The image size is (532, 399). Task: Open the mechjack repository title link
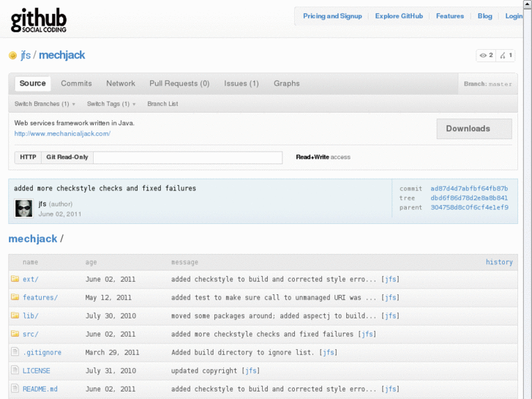point(61,55)
